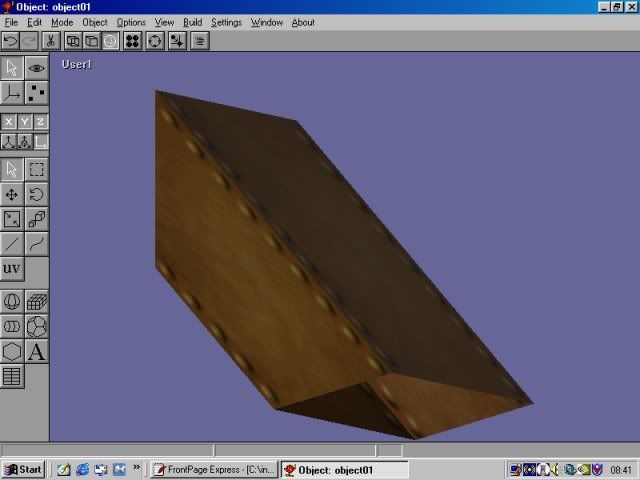Screen dimensions: 640x480
Task: Click the segmented cube primitive tool
Action: (x=37, y=301)
